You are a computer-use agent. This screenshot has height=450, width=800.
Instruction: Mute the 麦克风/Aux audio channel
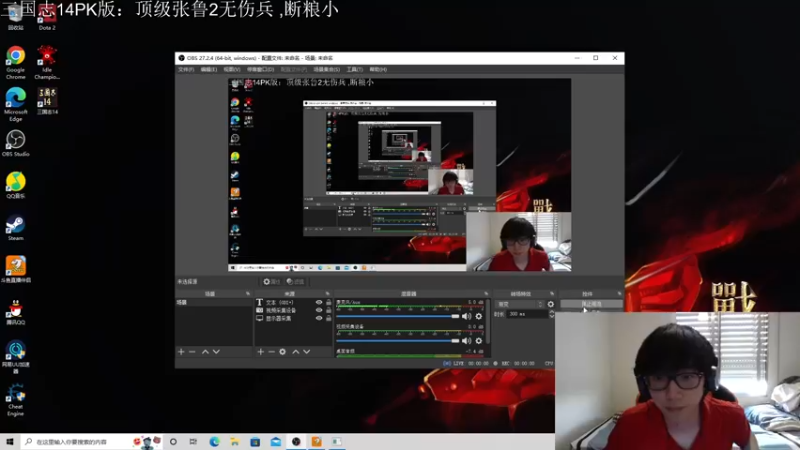[x=466, y=316]
